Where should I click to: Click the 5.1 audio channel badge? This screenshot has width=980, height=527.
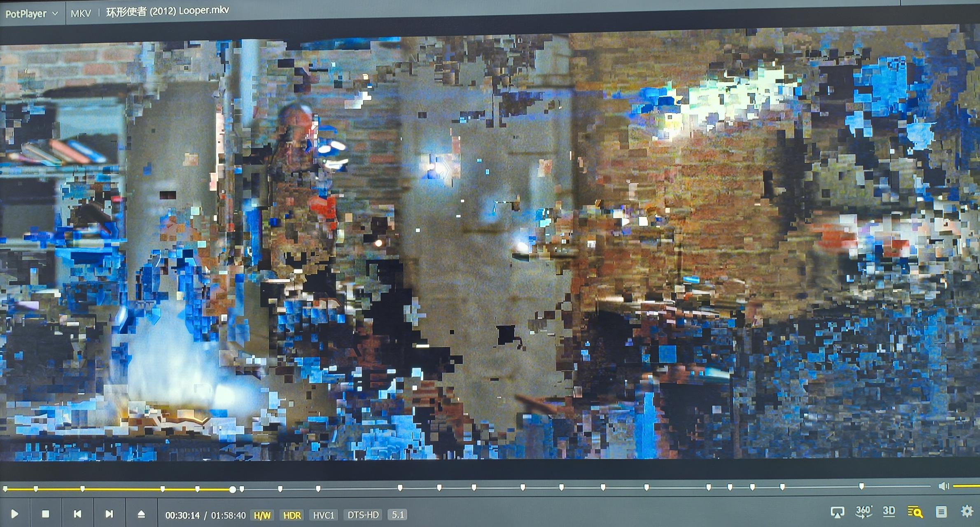398,515
